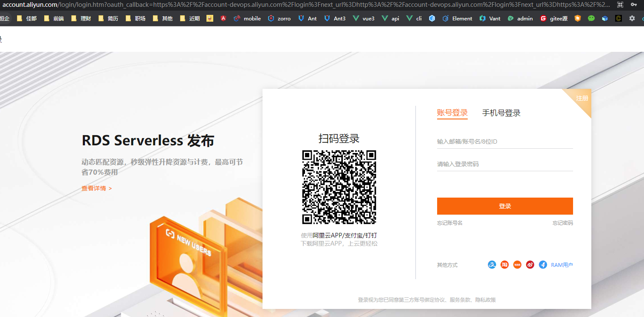Open the RAM用户 login link
Screen dimensions: 644x317
pyautogui.click(x=562, y=265)
